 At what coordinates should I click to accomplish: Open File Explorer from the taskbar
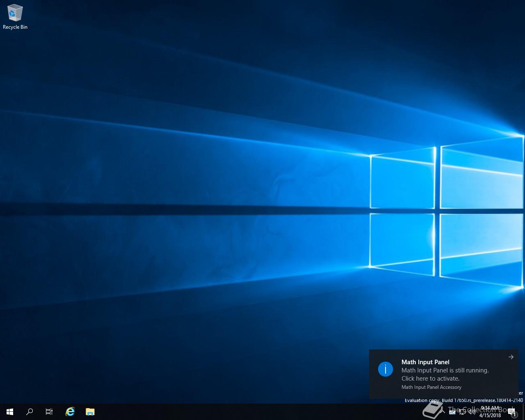pos(90,412)
